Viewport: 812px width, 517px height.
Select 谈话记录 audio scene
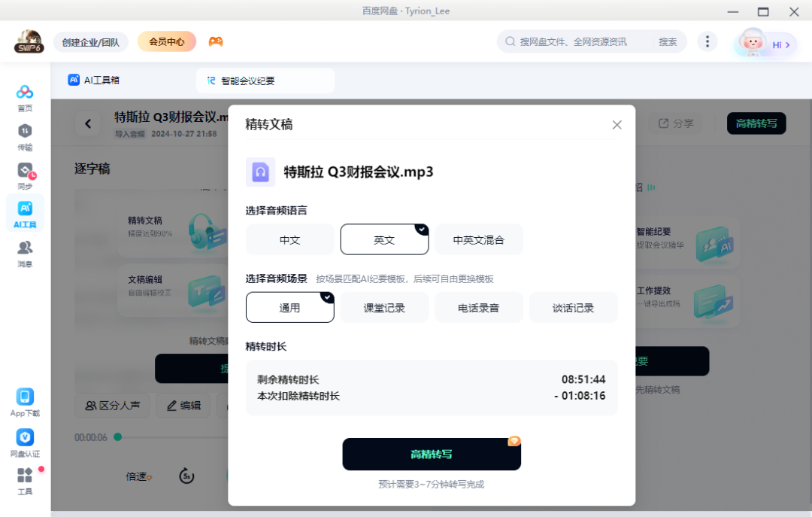(x=573, y=308)
